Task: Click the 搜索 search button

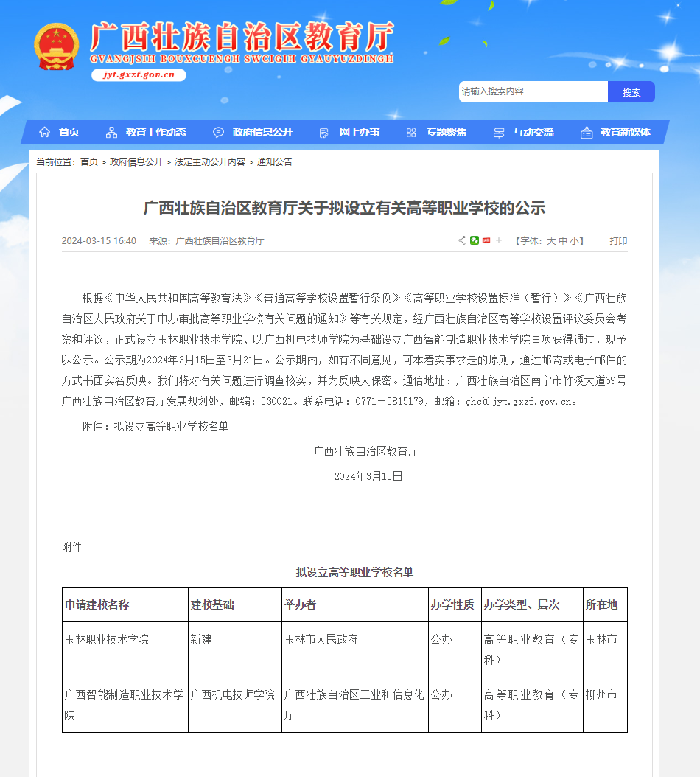Action: (x=631, y=92)
